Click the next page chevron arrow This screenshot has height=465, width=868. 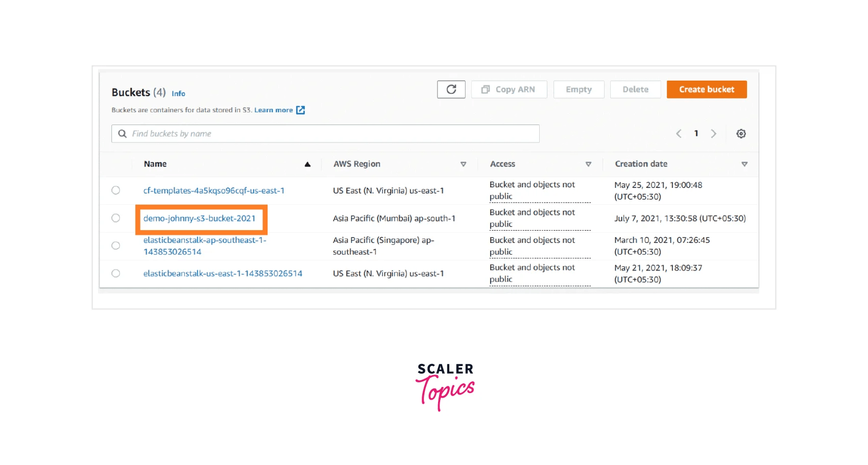714,133
